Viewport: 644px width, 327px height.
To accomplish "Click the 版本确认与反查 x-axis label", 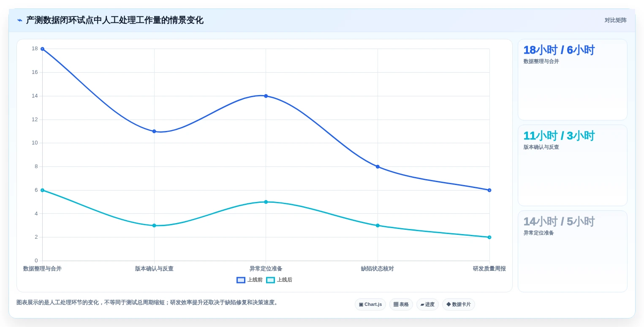I will (x=154, y=269).
